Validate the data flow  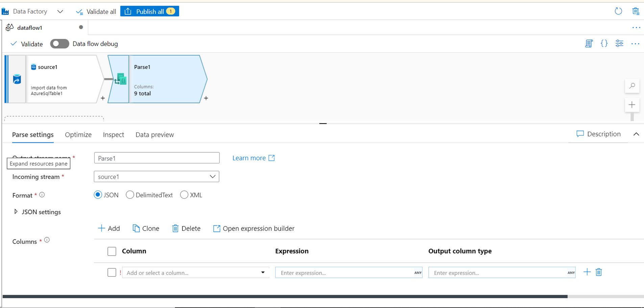[27, 44]
